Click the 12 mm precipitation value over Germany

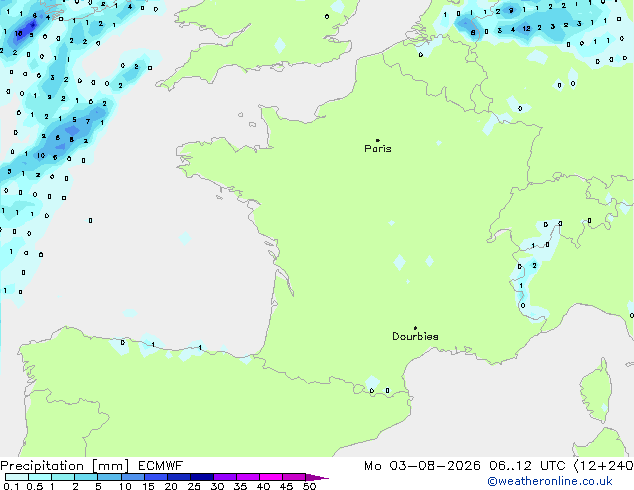tap(526, 29)
